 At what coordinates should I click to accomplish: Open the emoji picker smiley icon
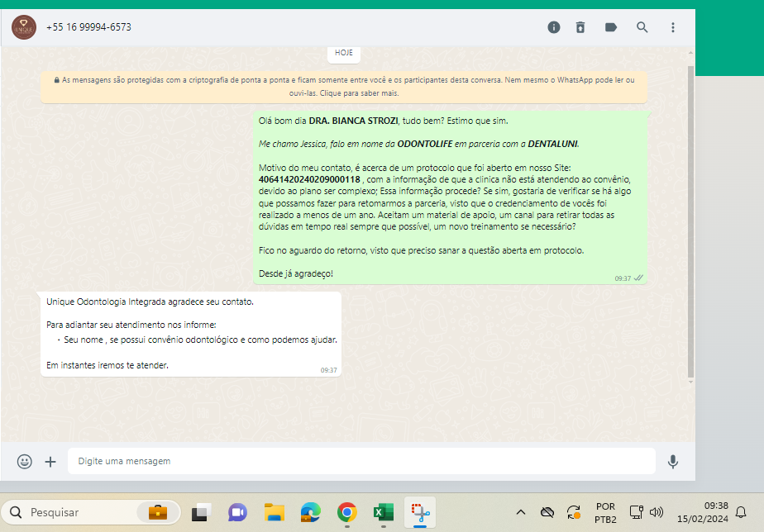pos(24,462)
